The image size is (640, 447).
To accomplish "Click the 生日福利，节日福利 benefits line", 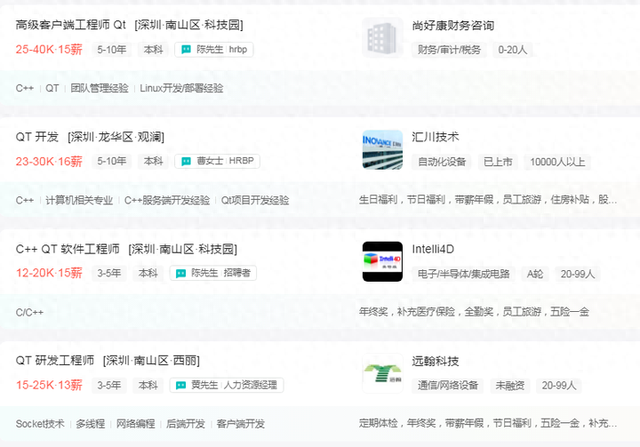I will click(x=488, y=200).
